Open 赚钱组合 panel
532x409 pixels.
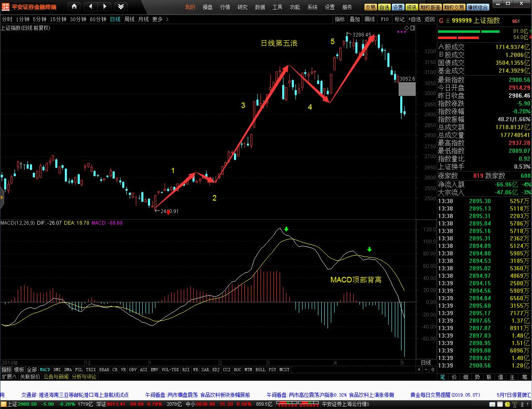[x=478, y=7]
